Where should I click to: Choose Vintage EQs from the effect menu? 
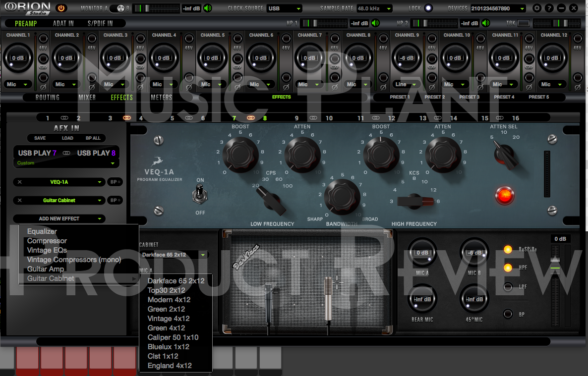47,250
